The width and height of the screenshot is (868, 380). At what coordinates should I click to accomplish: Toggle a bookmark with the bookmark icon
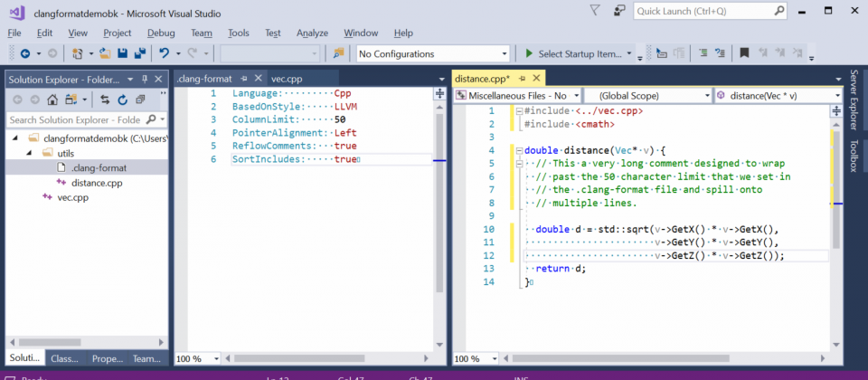(744, 53)
